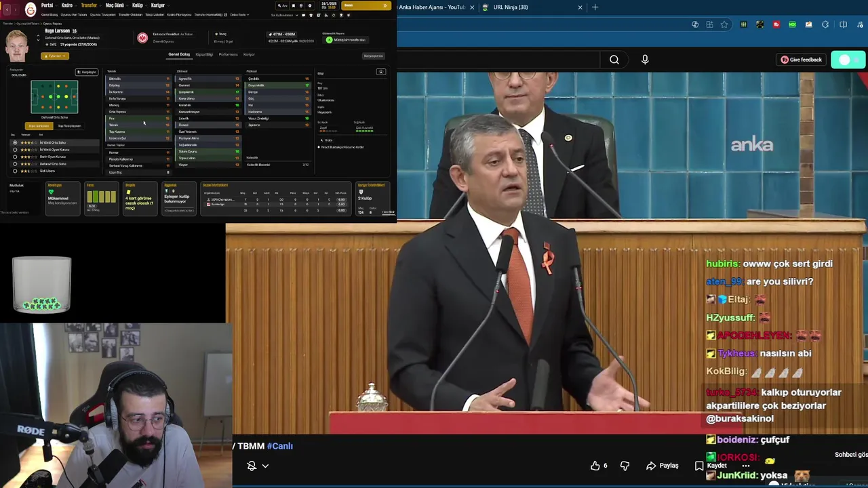868x488 pixels.
Task: Click the player switch up/down arrows
Action: pyautogui.click(x=37, y=37)
